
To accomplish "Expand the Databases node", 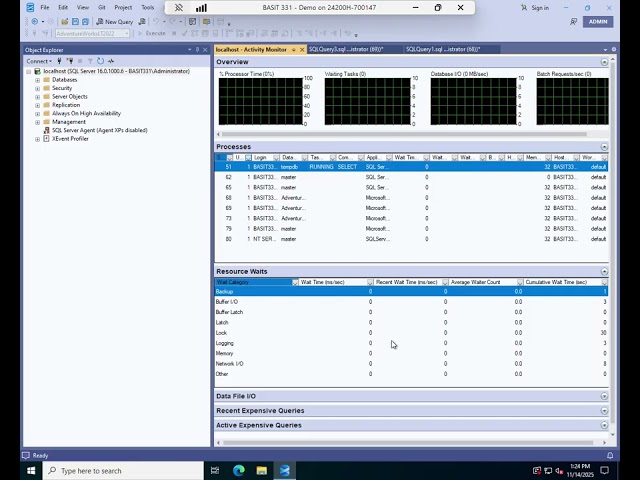I will tap(38, 80).
